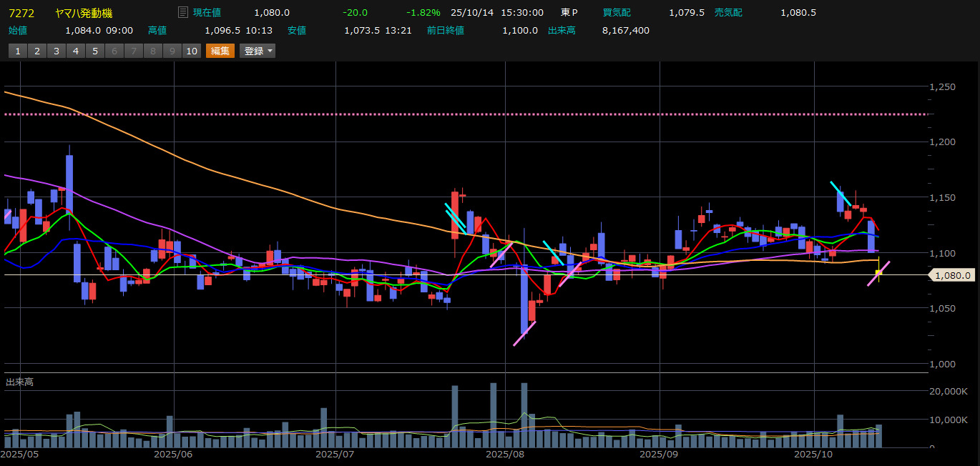The height and width of the screenshot is (466, 980).
Task: Select chart preset button 1
Action: pos(17,51)
